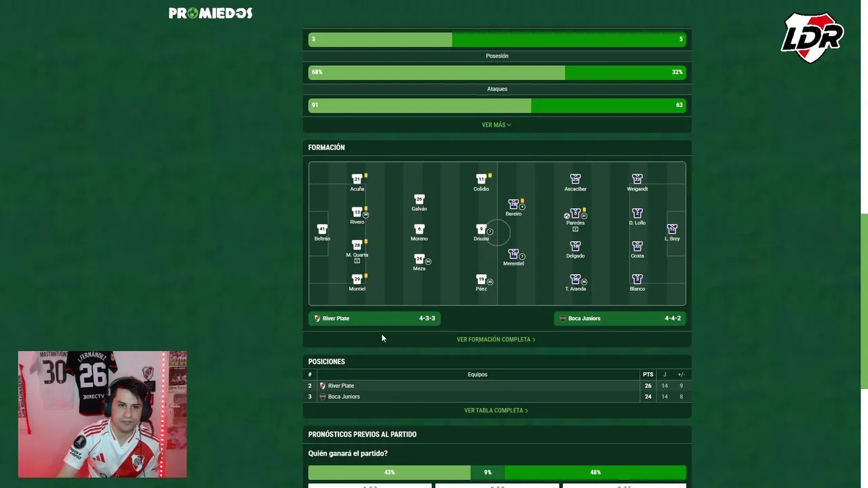Select the FORMACIÓN section header

pos(326,148)
